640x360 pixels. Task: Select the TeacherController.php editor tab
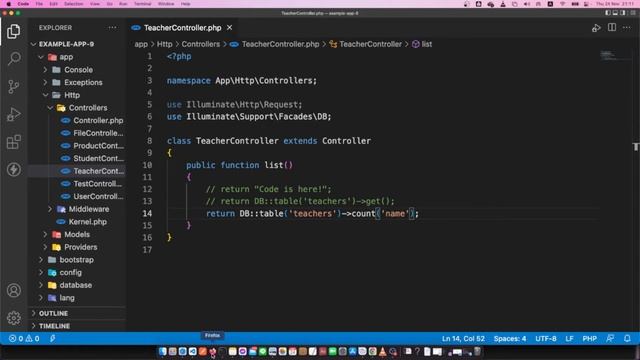182,28
